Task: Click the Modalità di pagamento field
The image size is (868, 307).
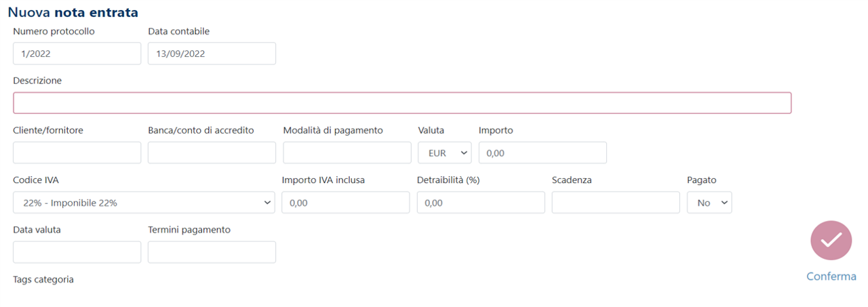Action: click(x=347, y=153)
